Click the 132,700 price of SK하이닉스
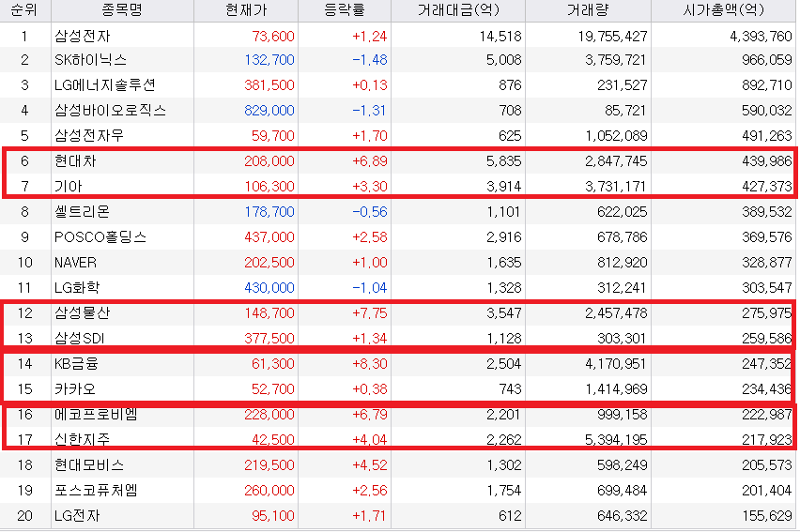 point(269,60)
